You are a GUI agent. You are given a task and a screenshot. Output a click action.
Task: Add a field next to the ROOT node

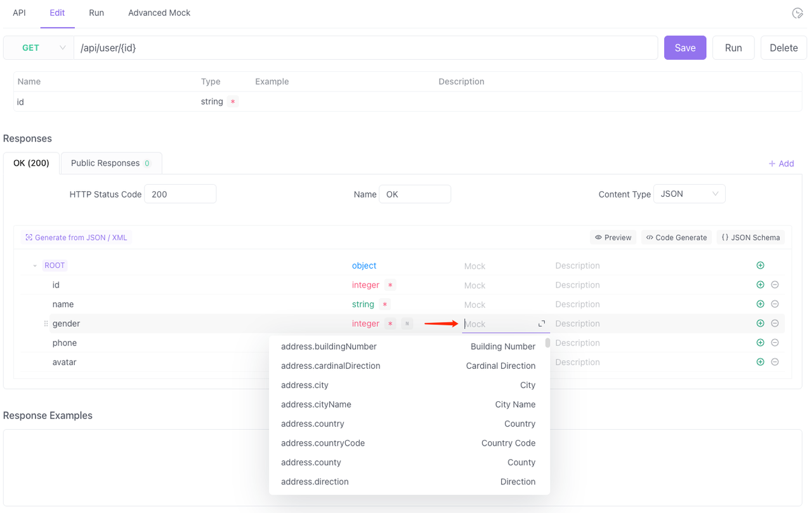tap(760, 265)
